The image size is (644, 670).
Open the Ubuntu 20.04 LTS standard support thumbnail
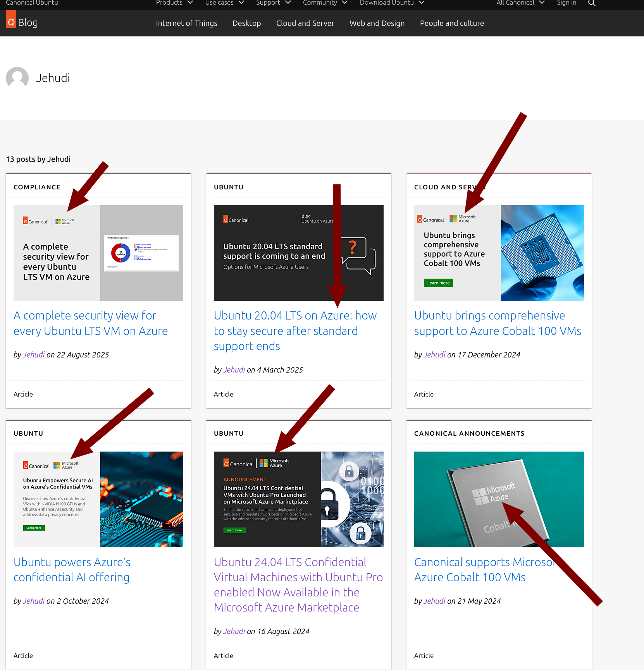pyautogui.click(x=299, y=253)
